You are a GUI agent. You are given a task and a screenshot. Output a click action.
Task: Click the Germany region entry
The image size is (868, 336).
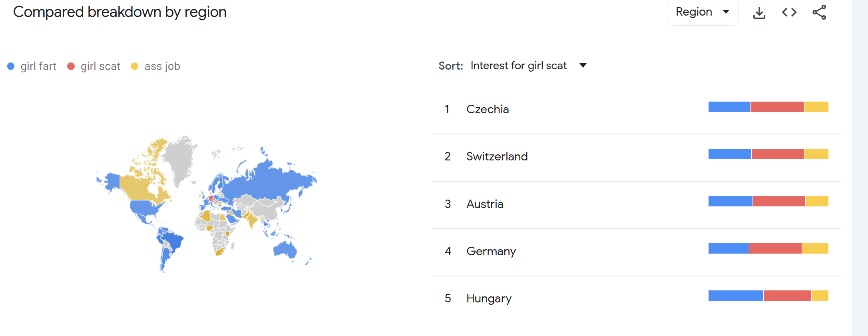coord(491,251)
